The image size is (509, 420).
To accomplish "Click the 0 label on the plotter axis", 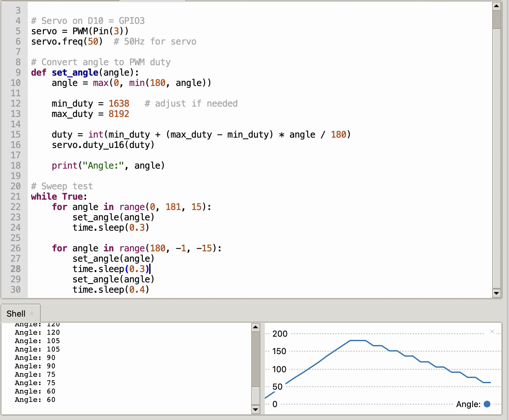I will point(275,404).
